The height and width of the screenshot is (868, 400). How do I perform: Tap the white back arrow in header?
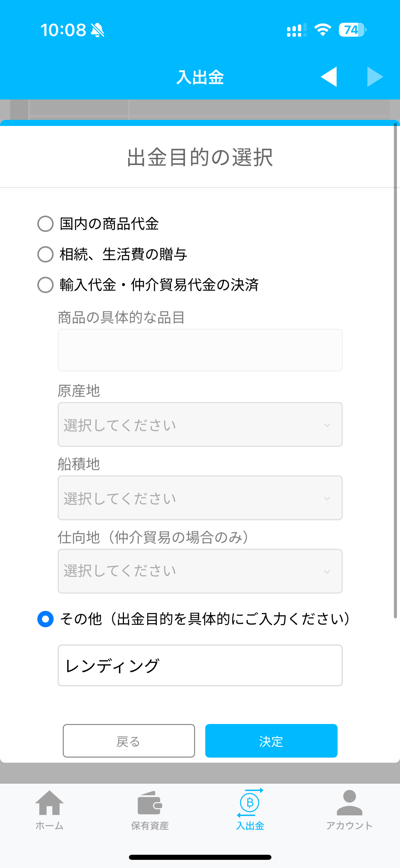328,77
